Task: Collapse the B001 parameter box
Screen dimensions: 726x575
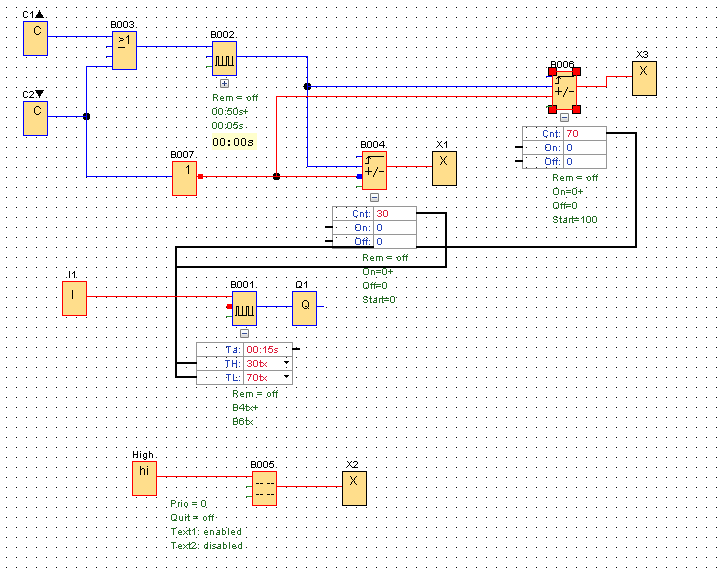Action: click(x=244, y=333)
